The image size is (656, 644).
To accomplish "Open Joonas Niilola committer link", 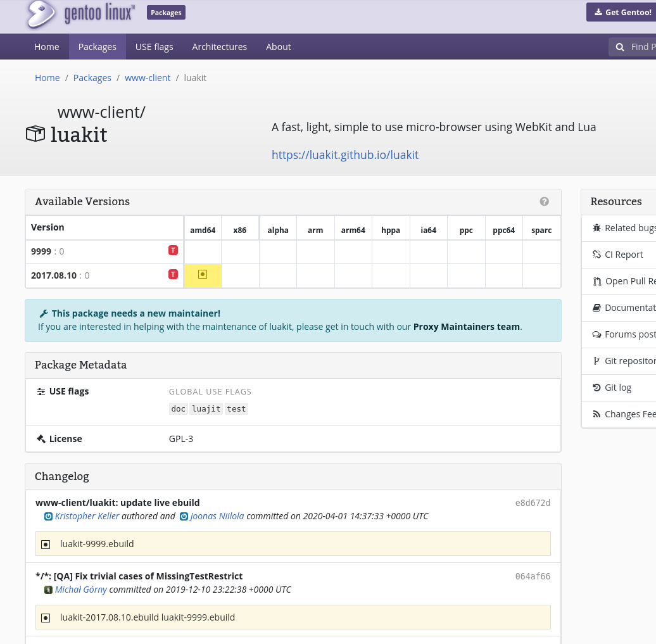I will (217, 516).
